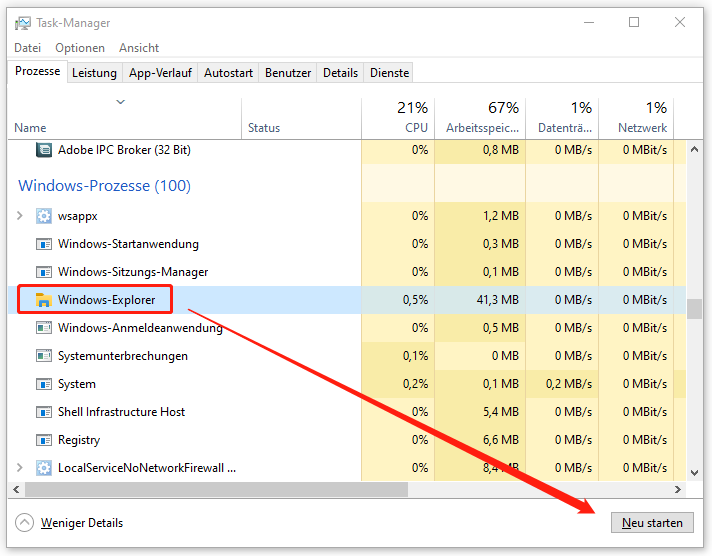
Task: Click the Task-Manager title bar icon
Action: tap(22, 23)
